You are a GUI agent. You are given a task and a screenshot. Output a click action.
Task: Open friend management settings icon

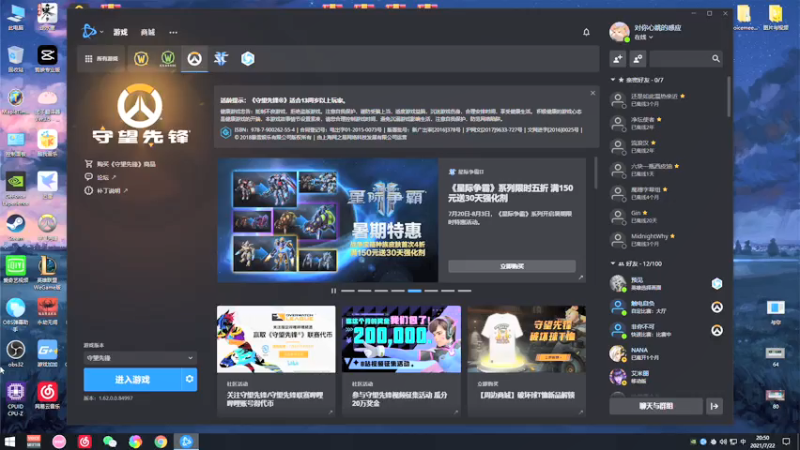tap(638, 59)
